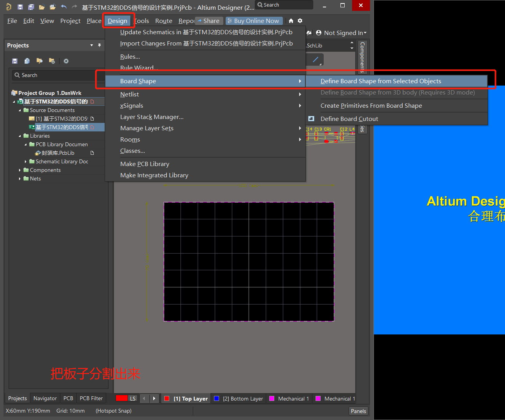Pin the Projects panel with the pushpin icon
505x420 pixels.
[x=99, y=45]
